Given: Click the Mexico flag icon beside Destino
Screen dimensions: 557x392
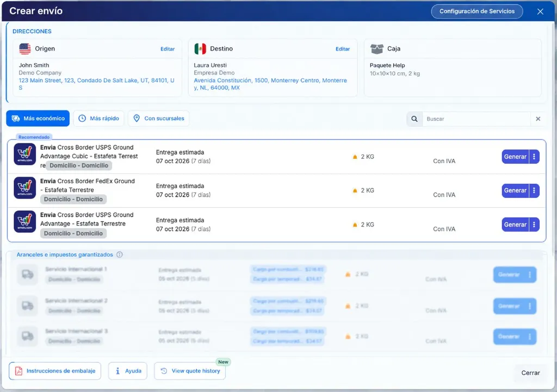Looking at the screenshot, I should click(x=200, y=48).
